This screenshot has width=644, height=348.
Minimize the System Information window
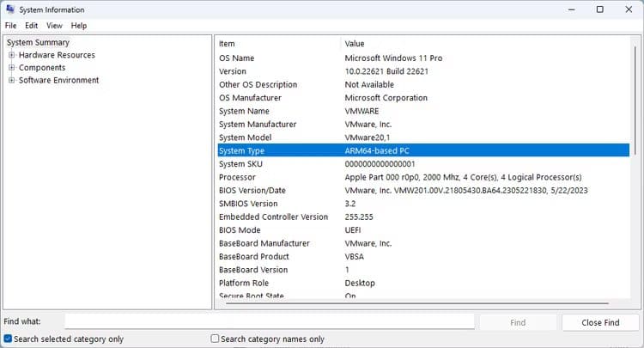coord(562,9)
